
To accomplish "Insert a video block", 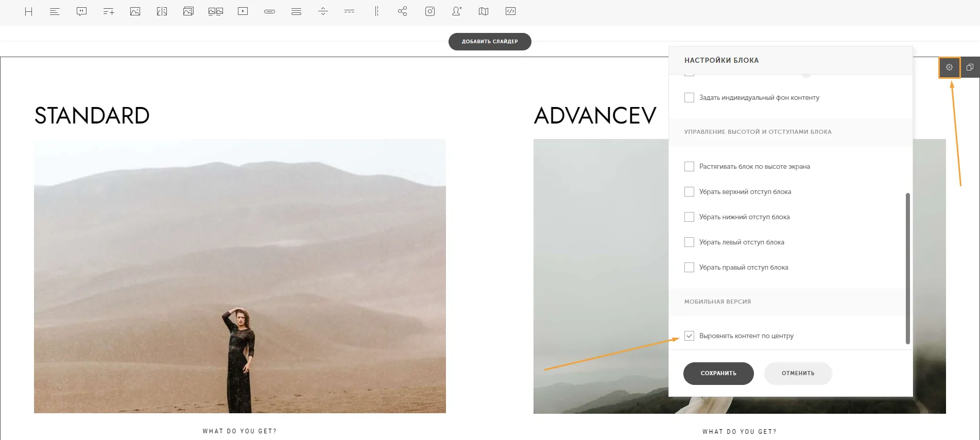I will point(243,11).
